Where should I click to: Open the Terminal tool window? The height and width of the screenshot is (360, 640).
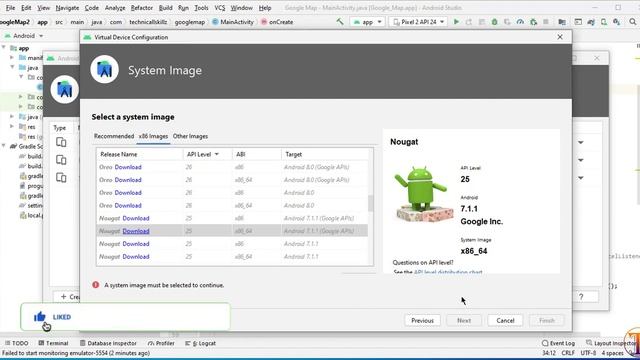[x=53, y=343]
